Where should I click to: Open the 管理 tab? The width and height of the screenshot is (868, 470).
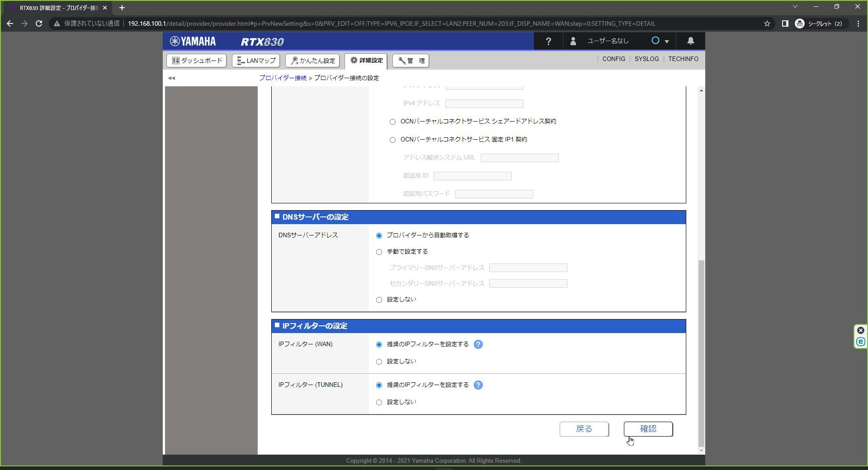point(410,61)
